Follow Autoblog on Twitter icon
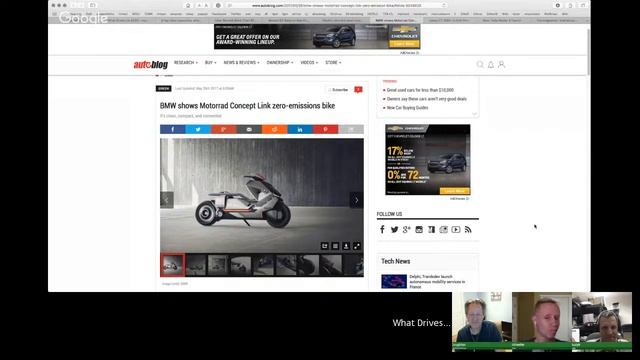This screenshot has width=640, height=360. pos(394,229)
